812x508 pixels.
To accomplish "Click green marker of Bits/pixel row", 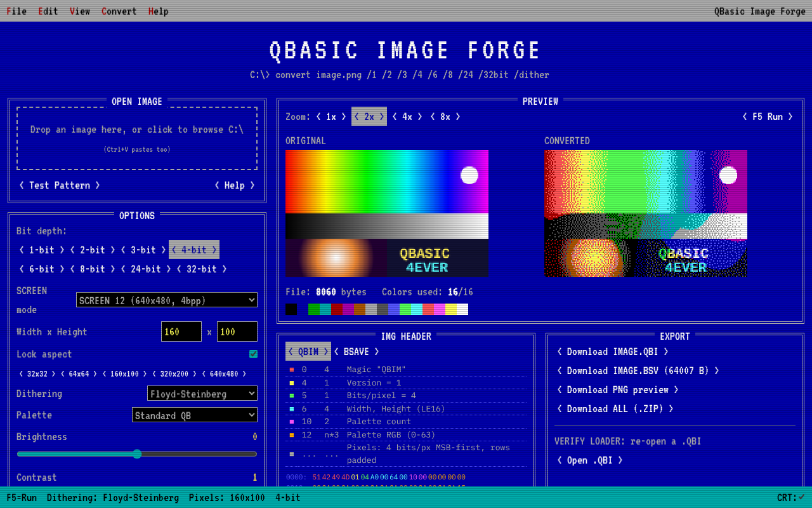I will [x=292, y=396].
